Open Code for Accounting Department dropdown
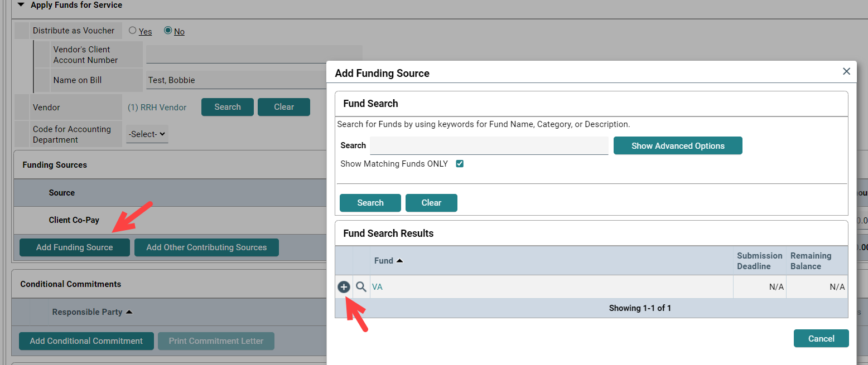Image resolution: width=868 pixels, height=365 pixels. click(x=147, y=134)
